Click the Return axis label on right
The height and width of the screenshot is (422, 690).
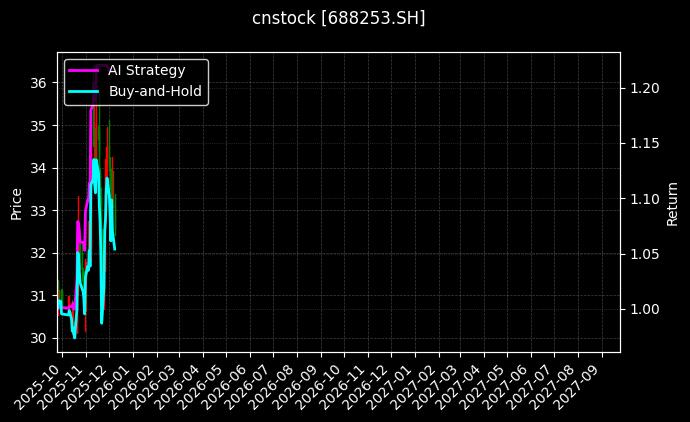(673, 203)
